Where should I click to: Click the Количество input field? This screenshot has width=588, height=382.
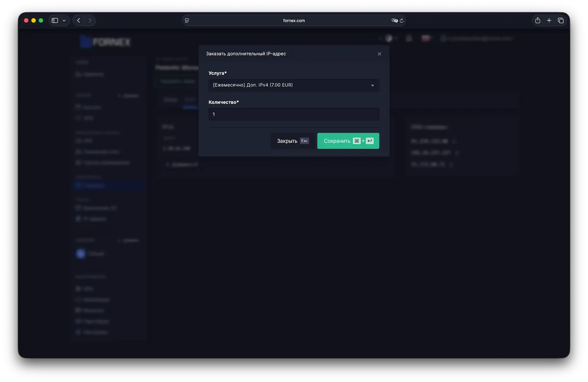click(x=294, y=114)
